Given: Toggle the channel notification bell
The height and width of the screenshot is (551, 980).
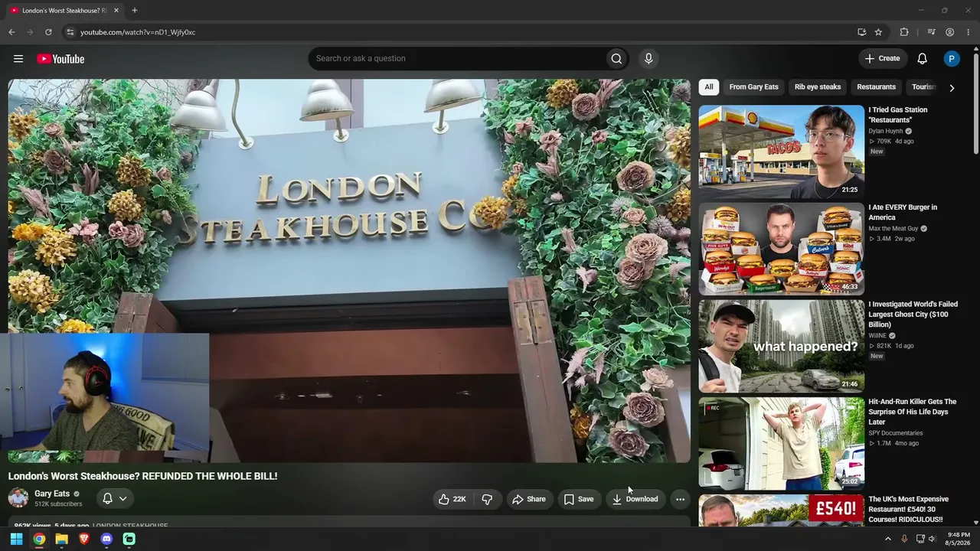Looking at the screenshot, I should click(x=107, y=499).
